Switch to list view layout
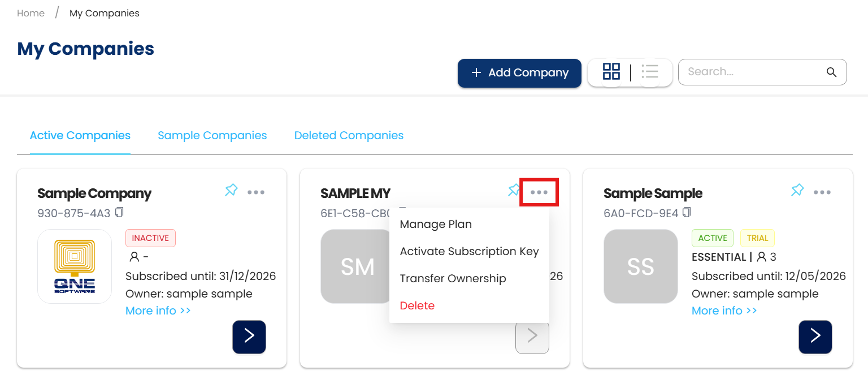868x375 pixels. (650, 72)
